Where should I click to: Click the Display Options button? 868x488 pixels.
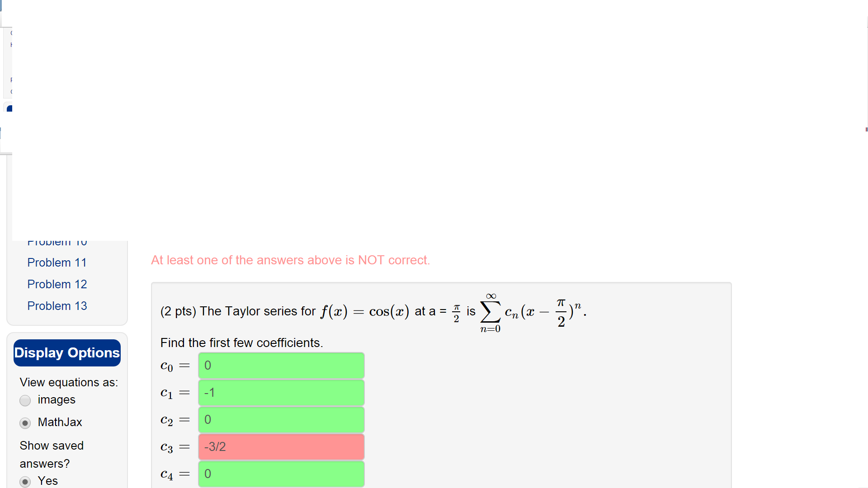click(66, 352)
